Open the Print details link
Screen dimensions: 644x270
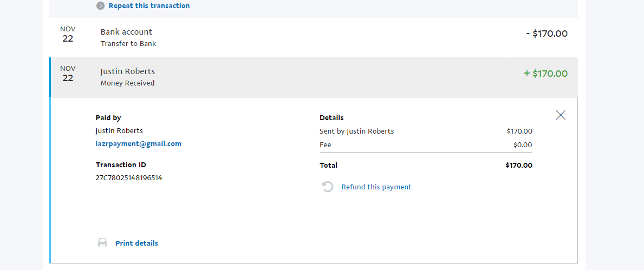click(x=136, y=243)
